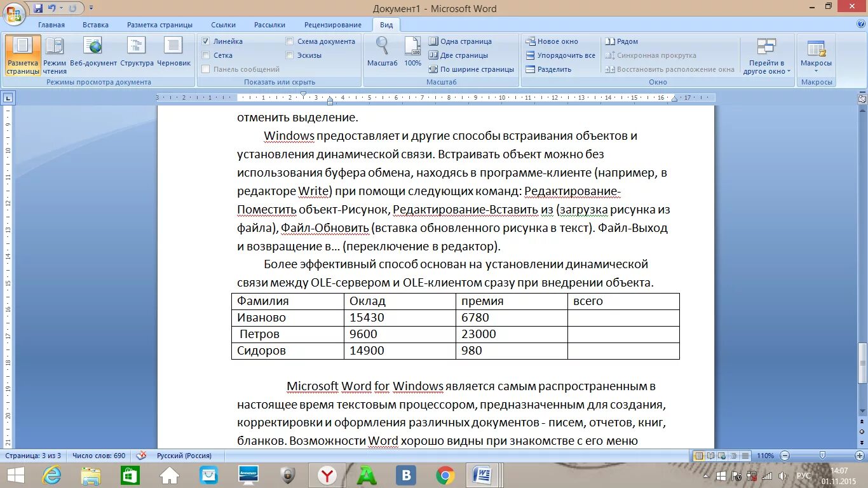The height and width of the screenshot is (488, 868).
Task: Click the 110% zoom level button
Action: pyautogui.click(x=766, y=456)
